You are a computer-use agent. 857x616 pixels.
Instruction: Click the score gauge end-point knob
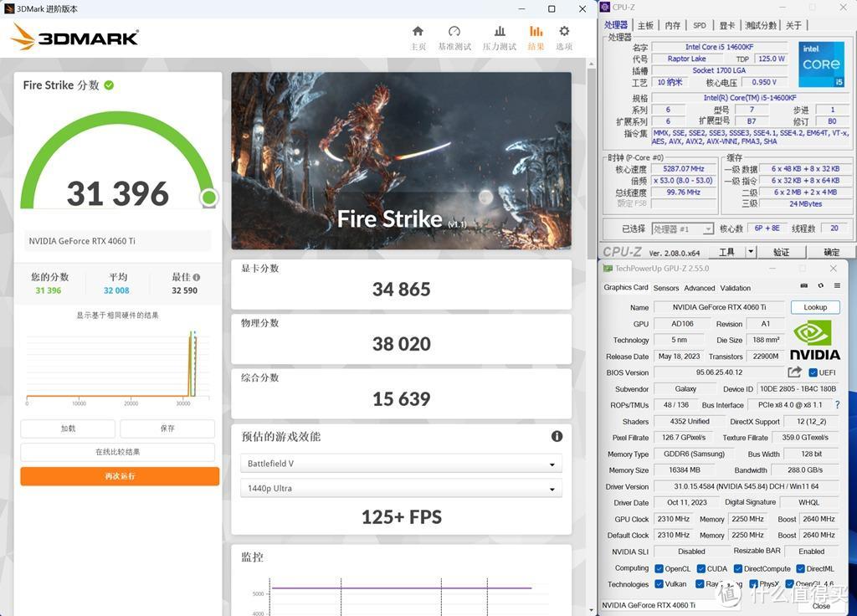pyautogui.click(x=208, y=198)
